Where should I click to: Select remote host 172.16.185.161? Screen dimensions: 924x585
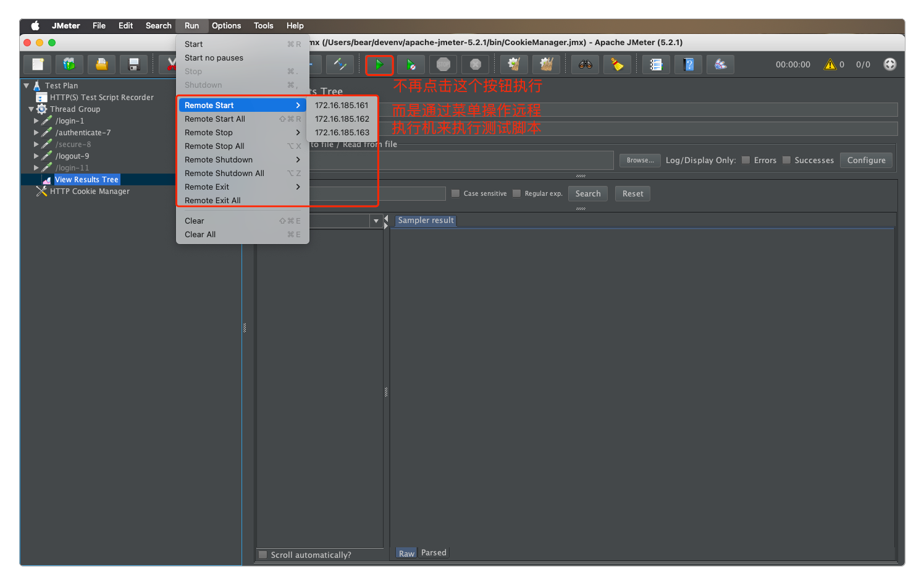342,106
